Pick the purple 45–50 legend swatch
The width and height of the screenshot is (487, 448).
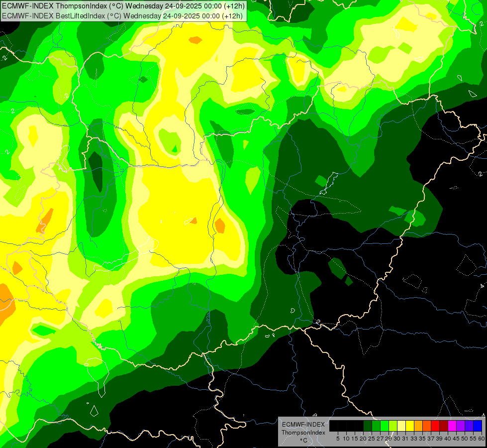point(461,426)
